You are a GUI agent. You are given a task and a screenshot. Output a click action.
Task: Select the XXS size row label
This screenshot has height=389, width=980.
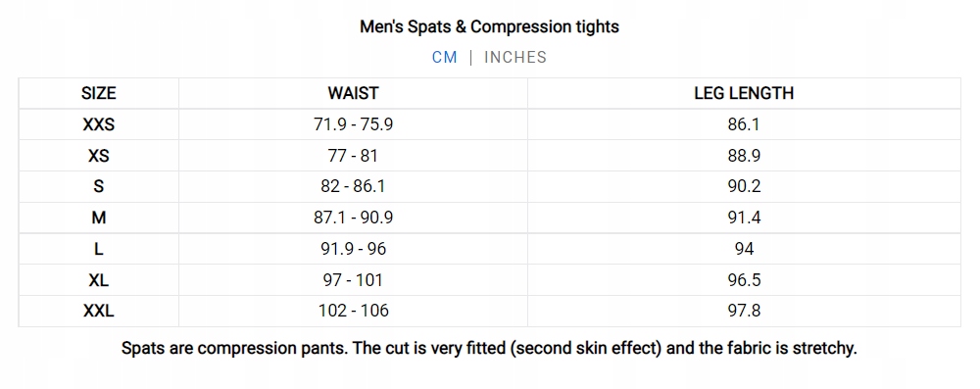pyautogui.click(x=99, y=124)
